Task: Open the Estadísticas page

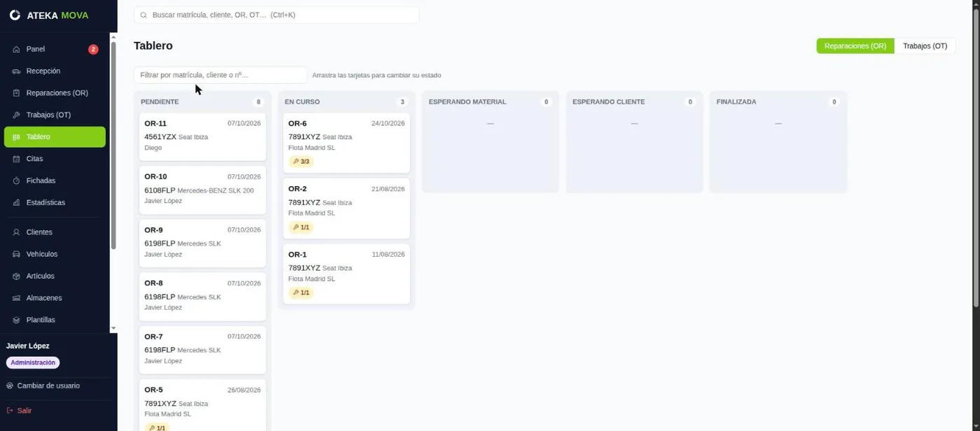Action: 55,203
